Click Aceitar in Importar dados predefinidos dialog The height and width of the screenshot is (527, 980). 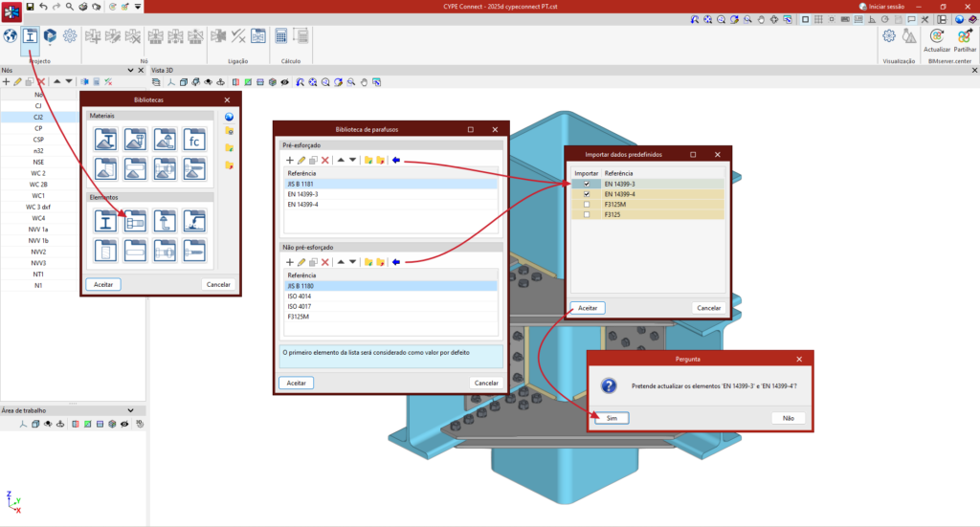click(588, 308)
